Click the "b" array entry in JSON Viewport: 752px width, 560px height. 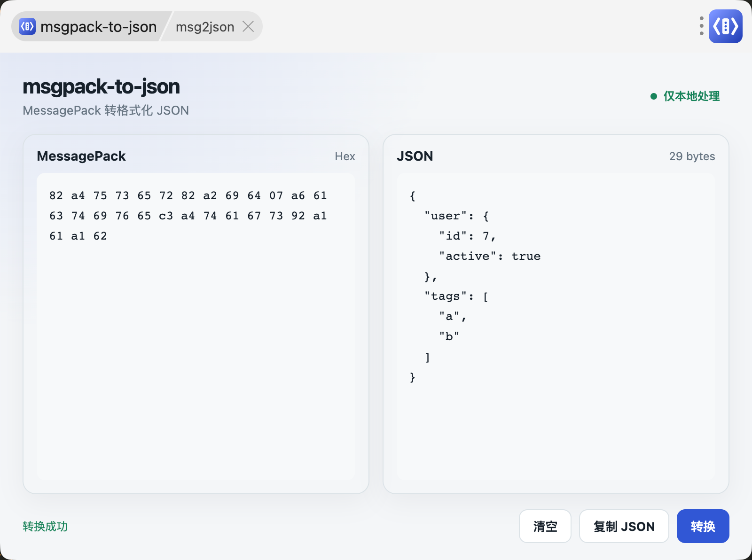[x=449, y=336]
